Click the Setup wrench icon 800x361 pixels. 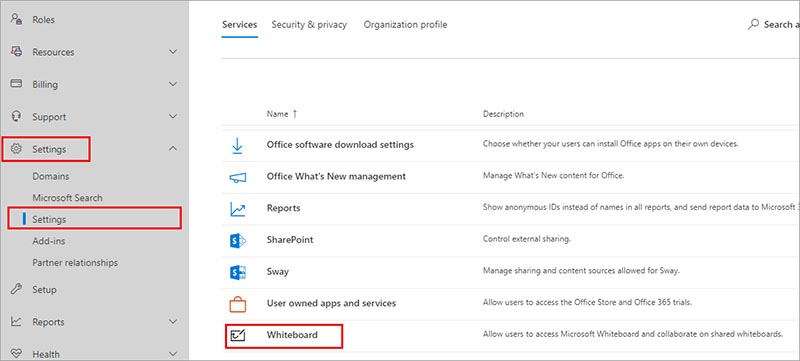[x=16, y=289]
